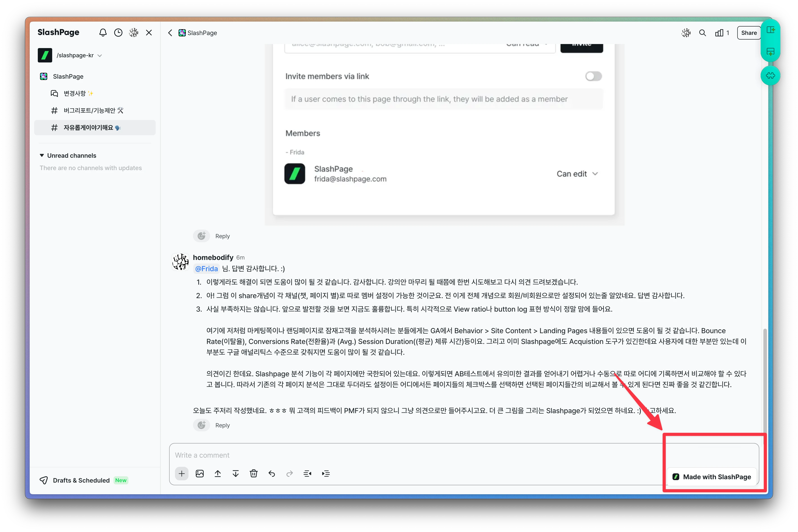Add emoji reaction to homebodify's message
Image resolution: width=798 pixels, height=532 pixels.
pos(201,425)
